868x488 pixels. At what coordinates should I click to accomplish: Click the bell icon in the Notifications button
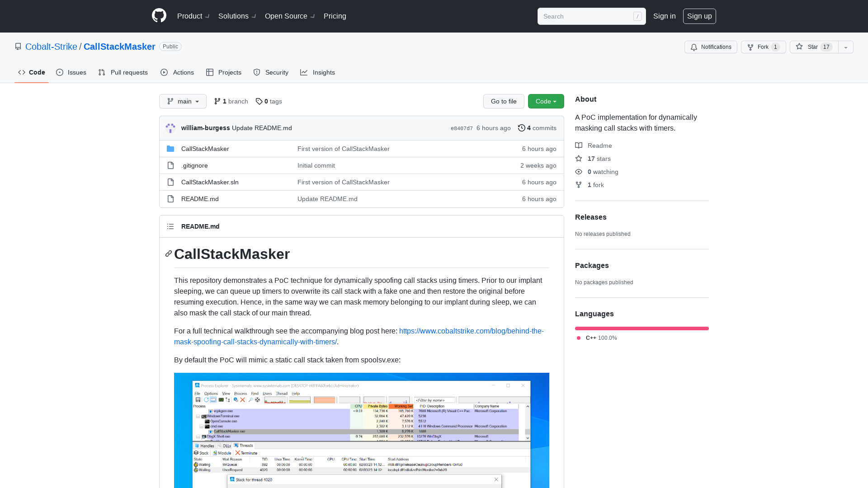point(694,47)
